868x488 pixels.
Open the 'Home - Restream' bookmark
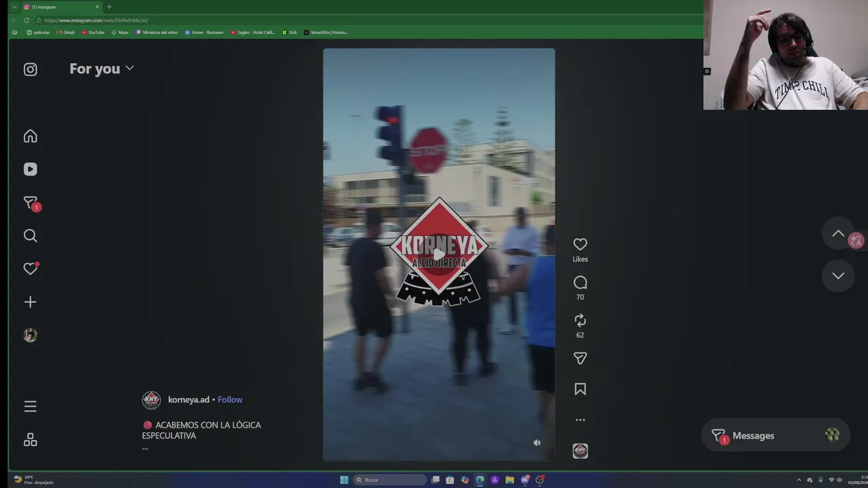point(204,33)
